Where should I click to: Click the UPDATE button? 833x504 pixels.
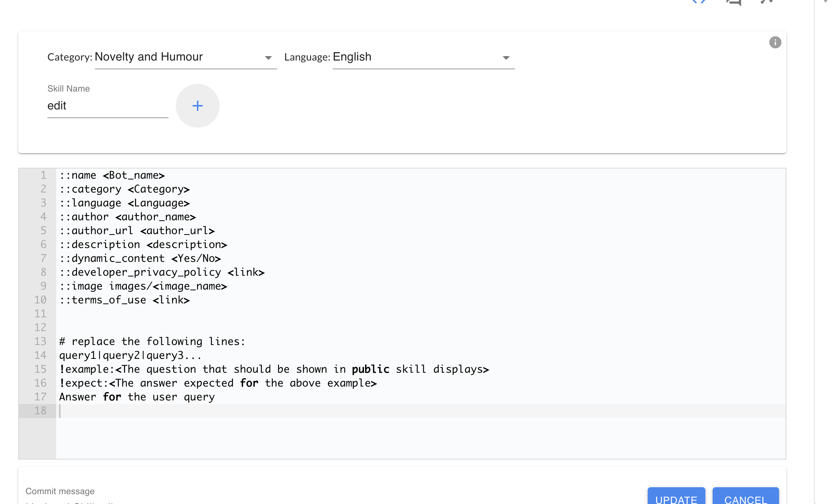tap(676, 499)
